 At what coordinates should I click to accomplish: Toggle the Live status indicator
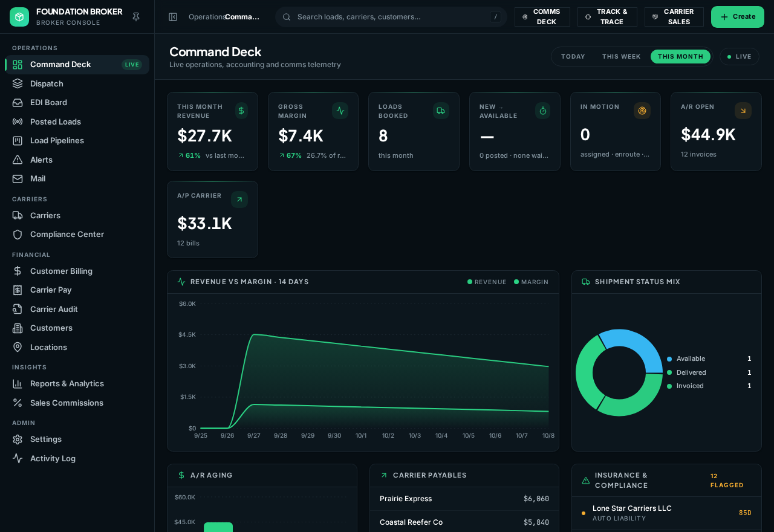pyautogui.click(x=740, y=57)
